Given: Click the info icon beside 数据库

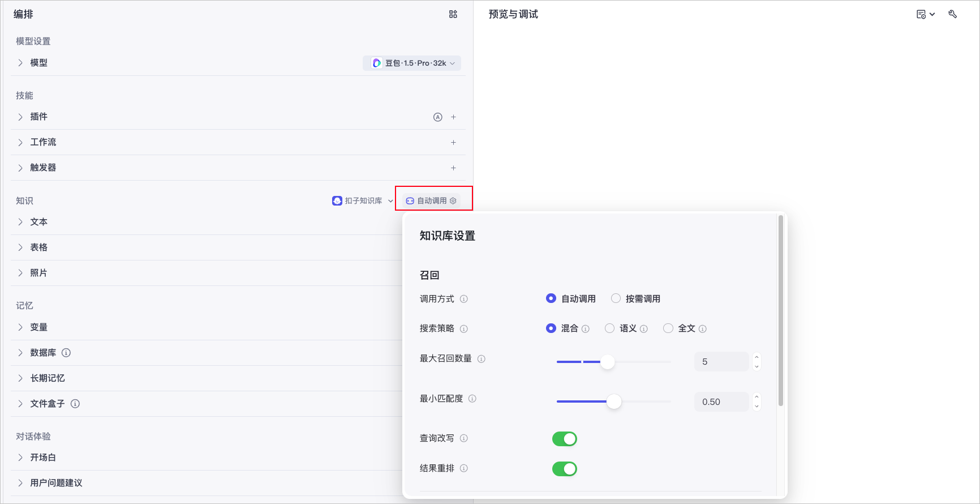Looking at the screenshot, I should pyautogui.click(x=66, y=353).
